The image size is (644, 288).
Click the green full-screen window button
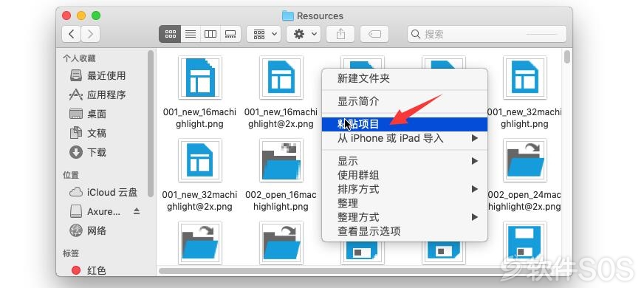(96, 16)
